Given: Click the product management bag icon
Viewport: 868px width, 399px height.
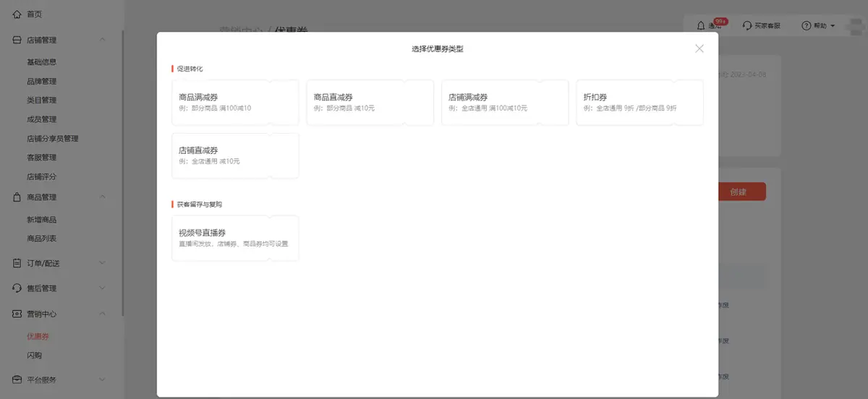Looking at the screenshot, I should point(17,197).
